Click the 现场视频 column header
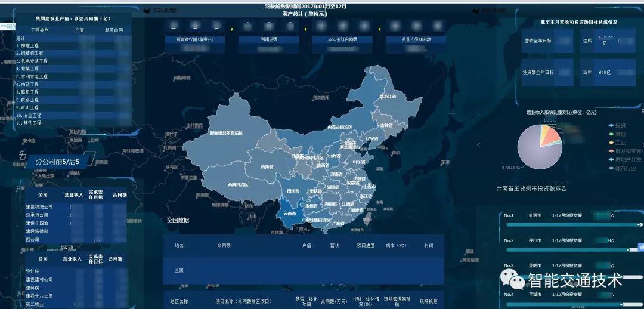 coord(427,302)
